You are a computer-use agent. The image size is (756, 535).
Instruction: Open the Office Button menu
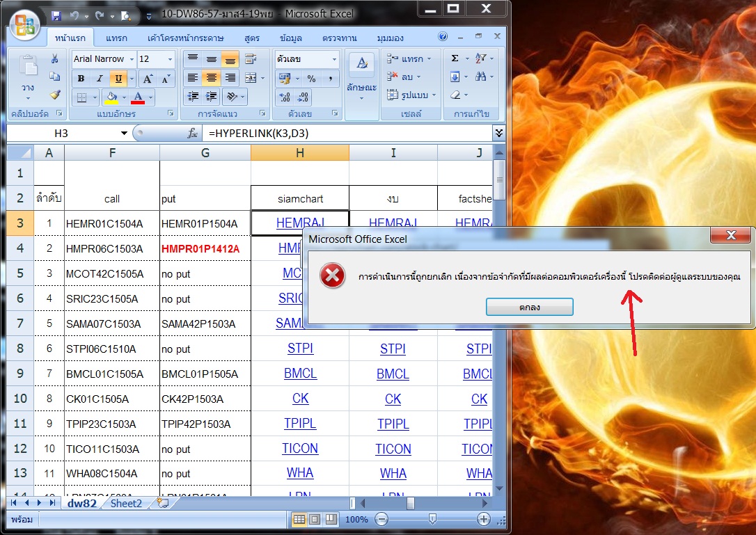click(x=25, y=25)
